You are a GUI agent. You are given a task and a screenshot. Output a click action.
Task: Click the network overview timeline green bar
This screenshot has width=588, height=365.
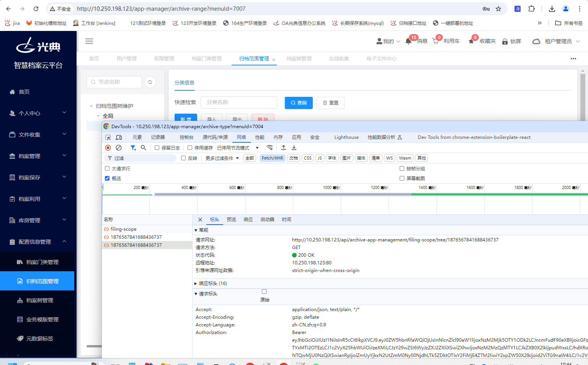[500, 194]
